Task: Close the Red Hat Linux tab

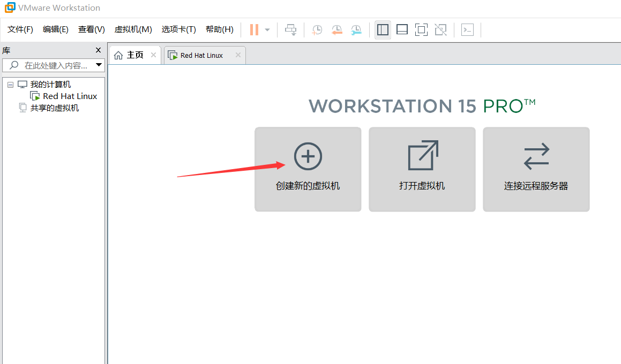Action: [238, 55]
